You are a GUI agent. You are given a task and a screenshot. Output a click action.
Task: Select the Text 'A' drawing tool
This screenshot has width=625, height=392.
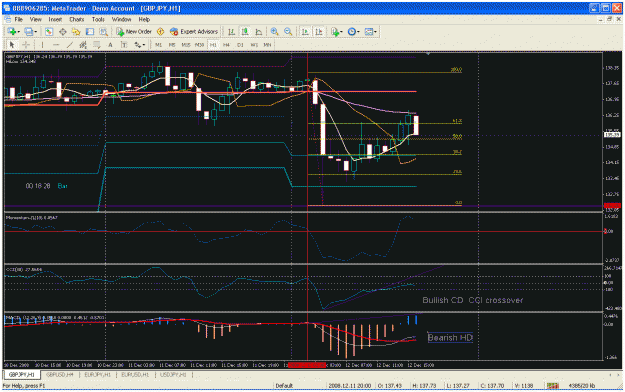(110, 45)
